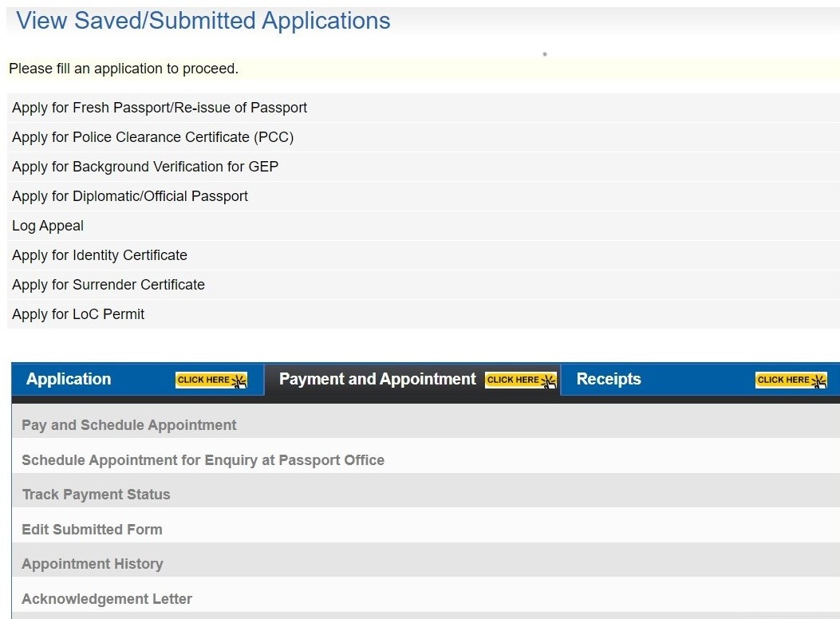
Task: Choose Apply for Police Clearance Certificate (PCC)
Action: pos(153,137)
